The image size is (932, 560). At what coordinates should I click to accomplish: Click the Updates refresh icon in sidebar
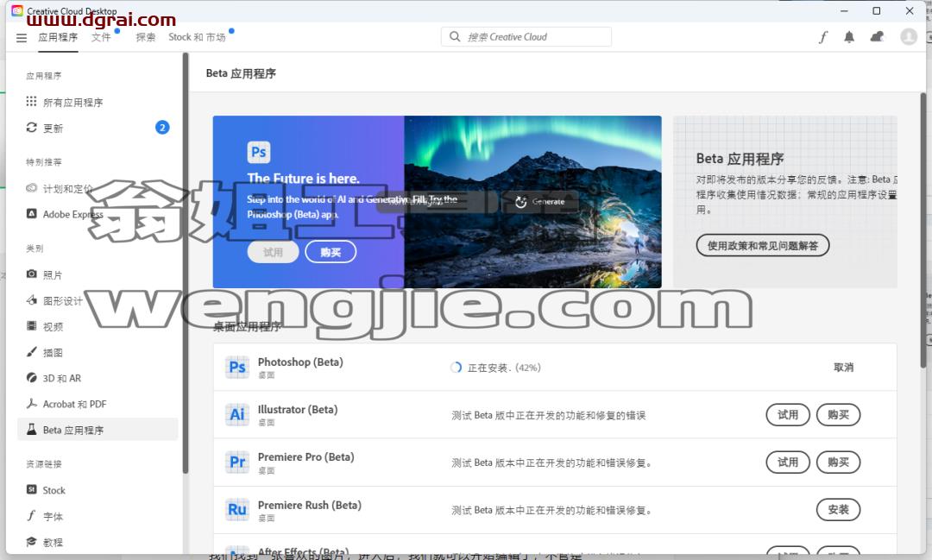point(32,127)
